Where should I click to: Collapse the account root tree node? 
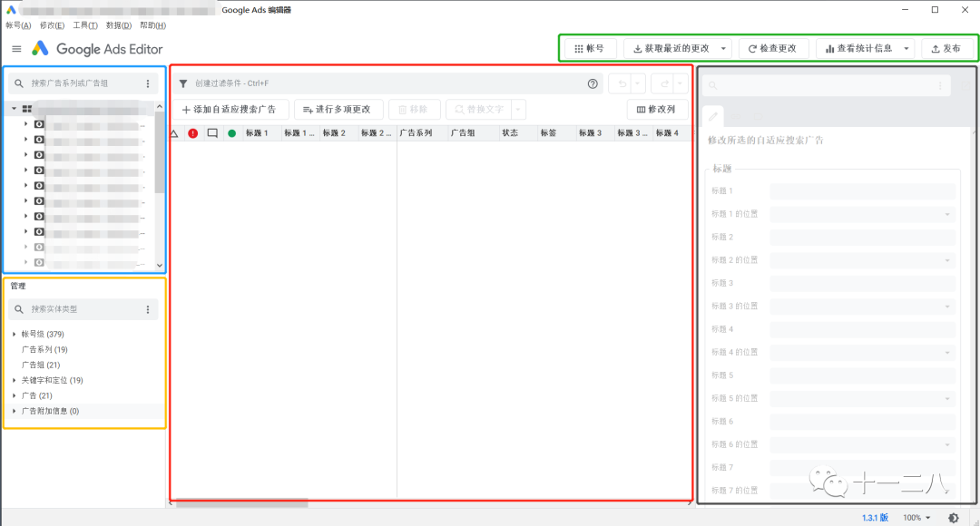[x=14, y=109]
